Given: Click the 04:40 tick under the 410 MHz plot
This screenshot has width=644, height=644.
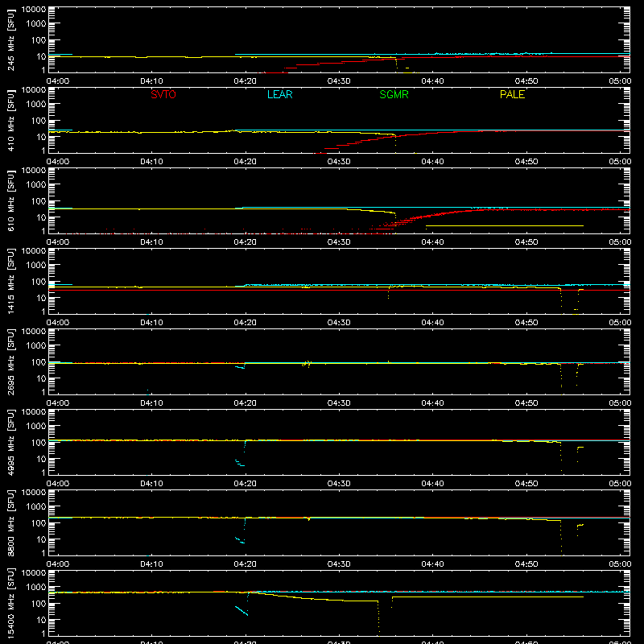Looking at the screenshot, I should [x=432, y=162].
